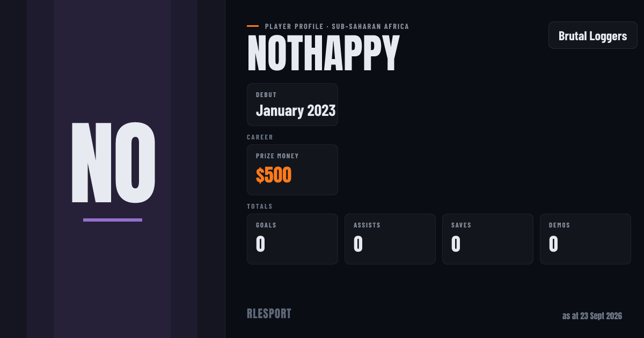This screenshot has width=644, height=338.
Task: Click the RLESPORT logo text
Action: (x=269, y=314)
